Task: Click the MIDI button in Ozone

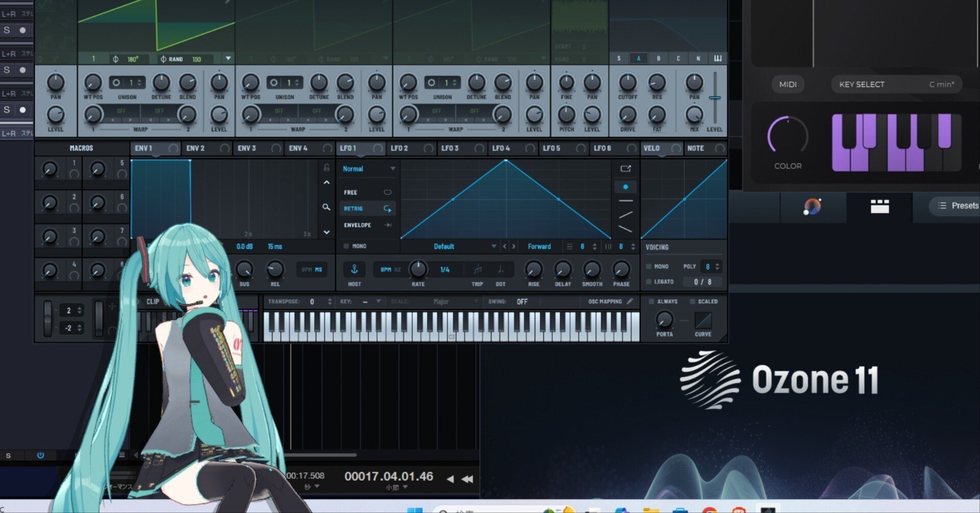Action: (788, 84)
